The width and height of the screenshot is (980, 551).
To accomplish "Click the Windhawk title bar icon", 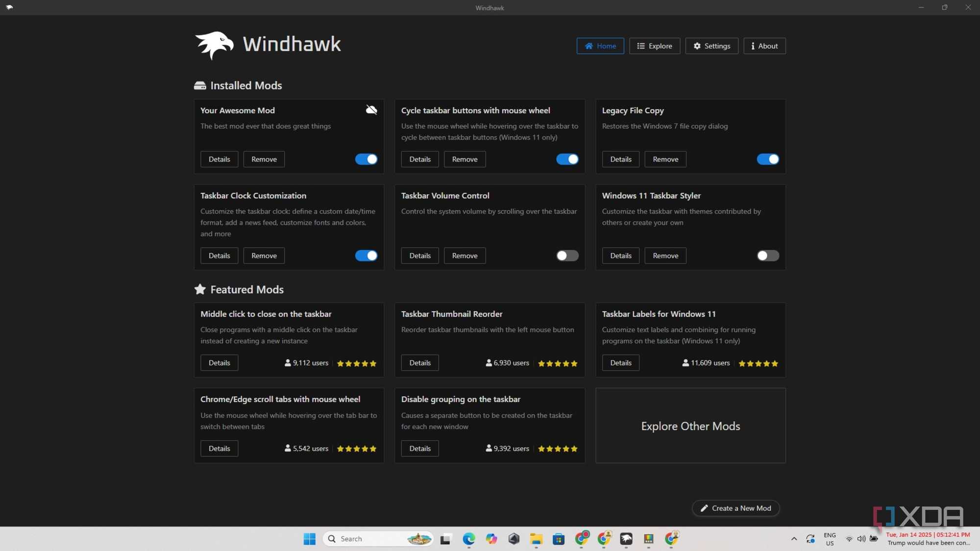I will [9, 7].
